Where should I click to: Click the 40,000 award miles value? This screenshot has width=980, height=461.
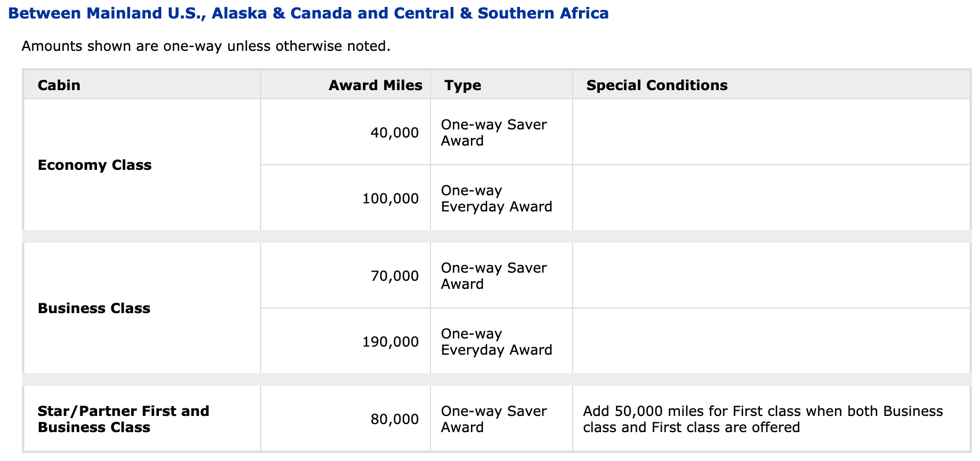[x=394, y=133]
